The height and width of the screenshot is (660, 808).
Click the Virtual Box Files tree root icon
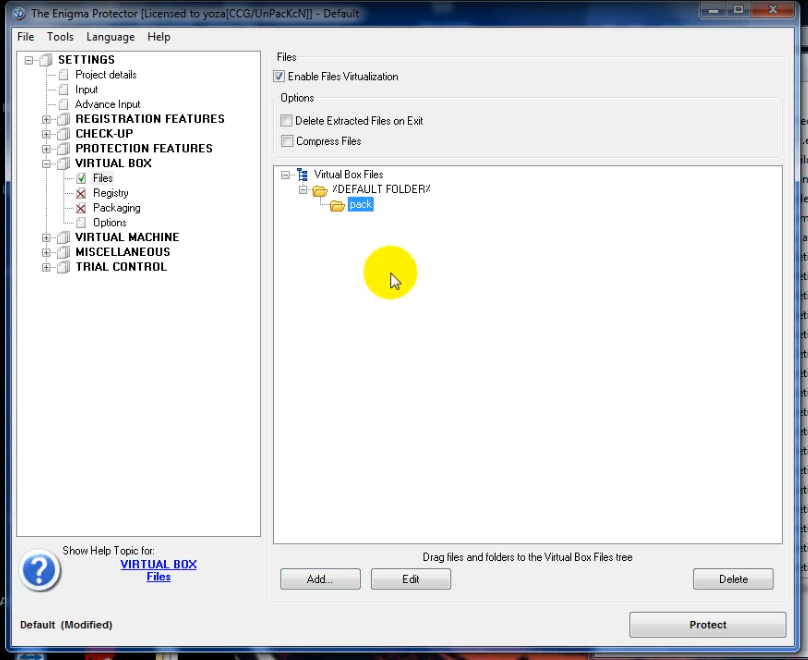(x=302, y=175)
